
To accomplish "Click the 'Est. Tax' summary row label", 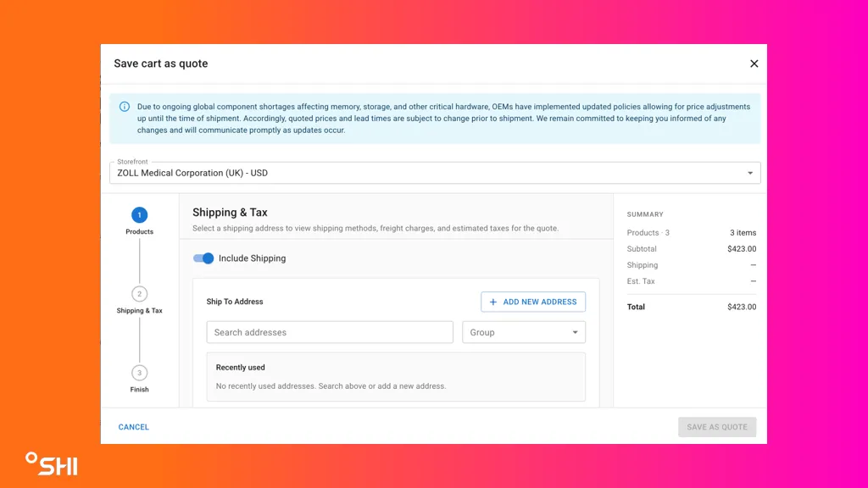I will coord(641,281).
